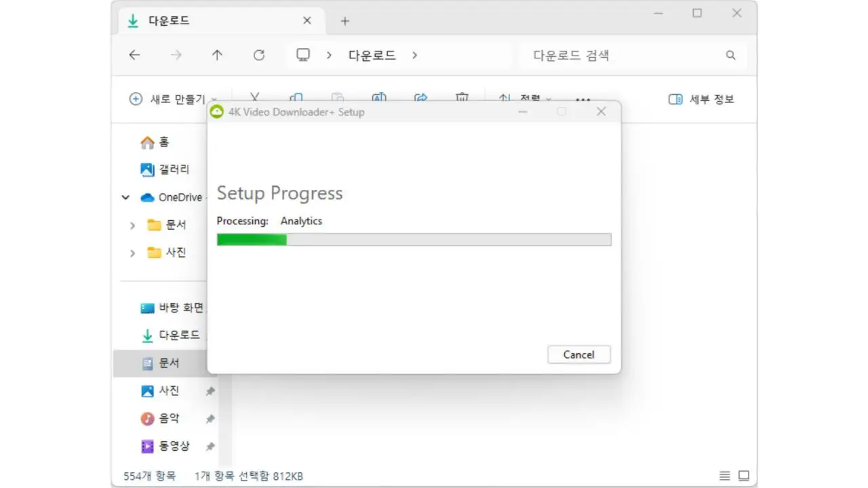This screenshot has width=868, height=488.
Task: Switch to details list view icon
Action: pyautogui.click(x=725, y=476)
